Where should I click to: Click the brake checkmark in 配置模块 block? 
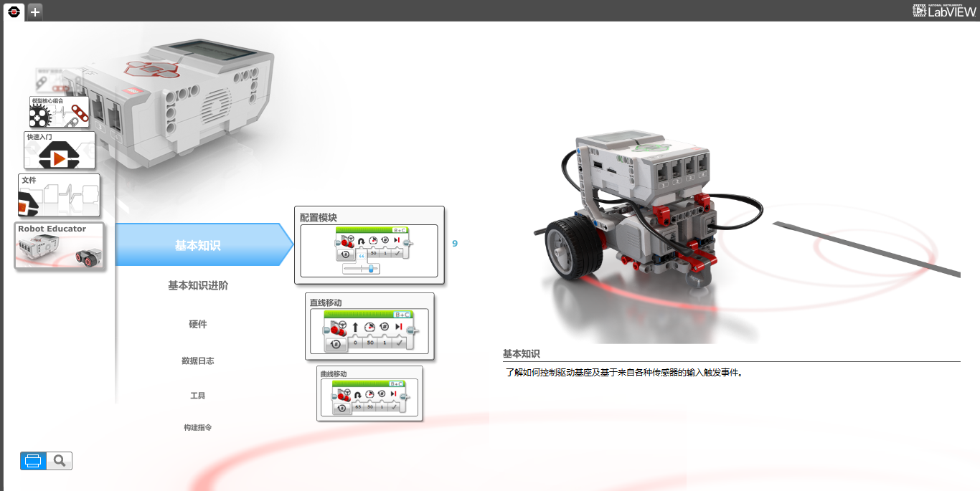[396, 253]
